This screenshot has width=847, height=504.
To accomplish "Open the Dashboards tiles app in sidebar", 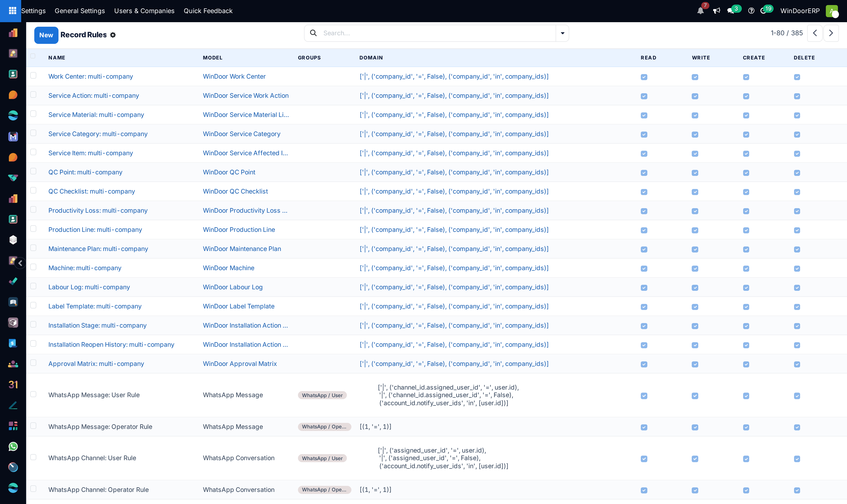I will click(13, 426).
